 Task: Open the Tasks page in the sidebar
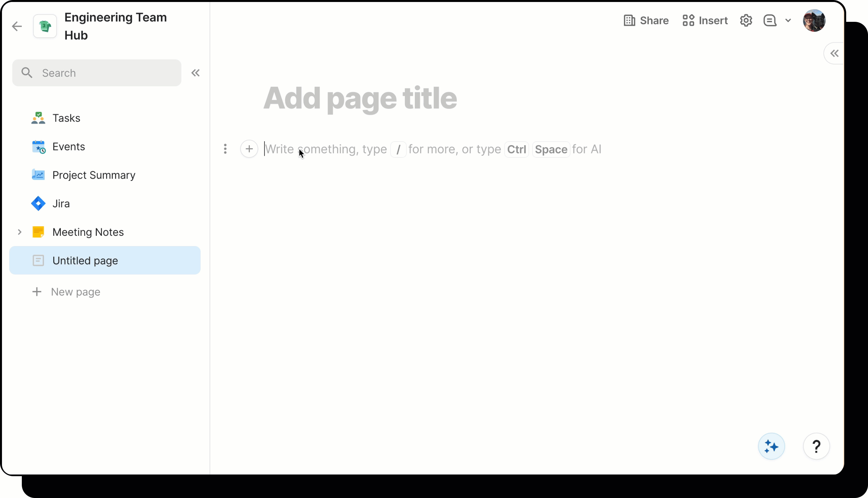click(66, 118)
